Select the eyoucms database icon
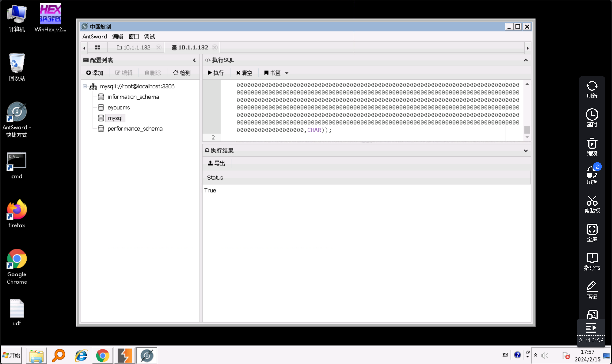 click(x=101, y=107)
